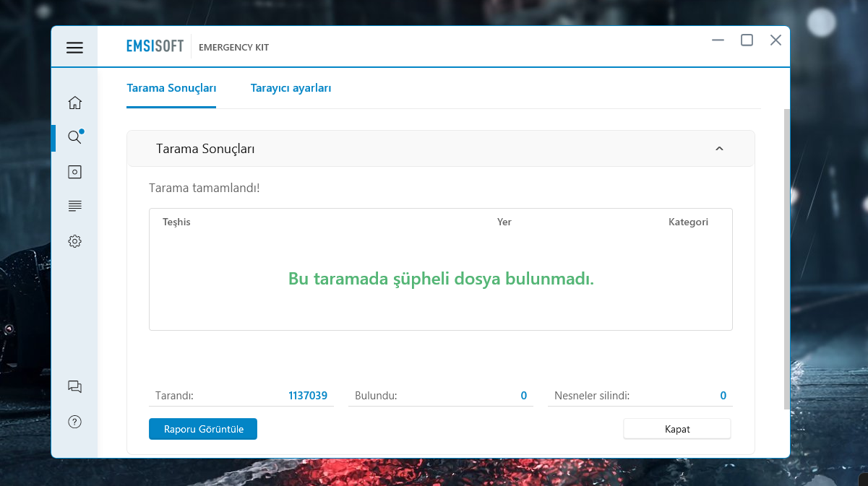Click the Nesneler silindi: label

(592, 396)
